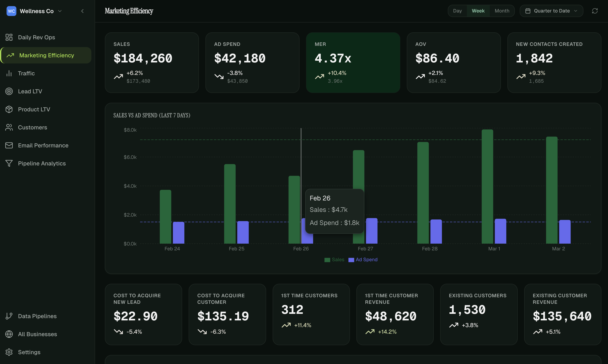Screen dimensions: 608x364
Task: Click the Ad Spend card downward trend icon
Action: tap(219, 77)
